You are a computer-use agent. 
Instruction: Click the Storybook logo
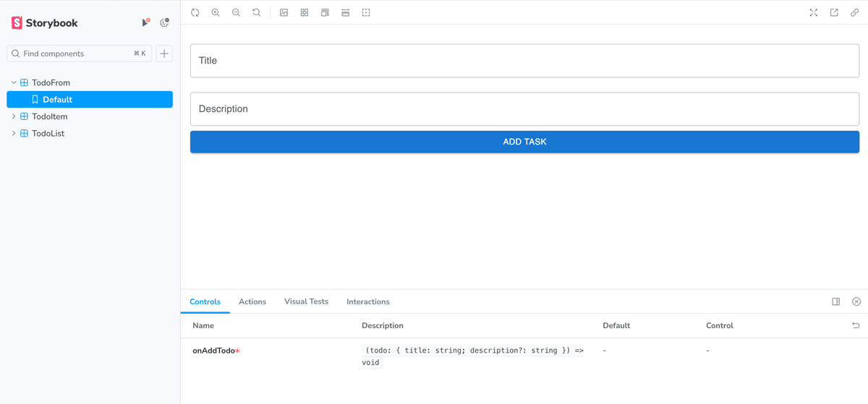[x=44, y=23]
